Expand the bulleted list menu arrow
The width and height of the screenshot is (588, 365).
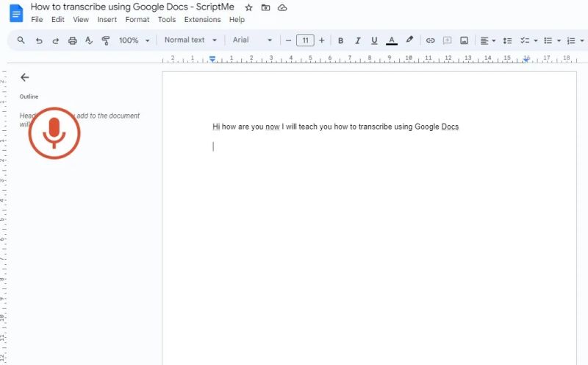tap(559, 40)
